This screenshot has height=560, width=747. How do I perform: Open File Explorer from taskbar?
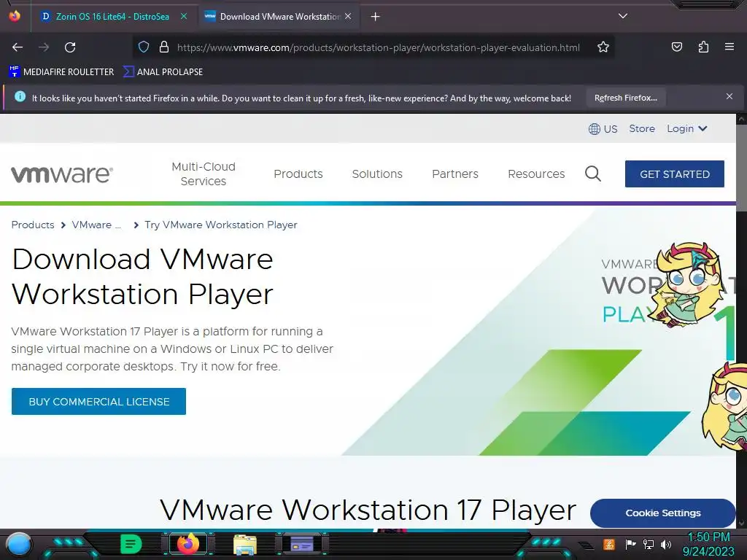pos(245,545)
